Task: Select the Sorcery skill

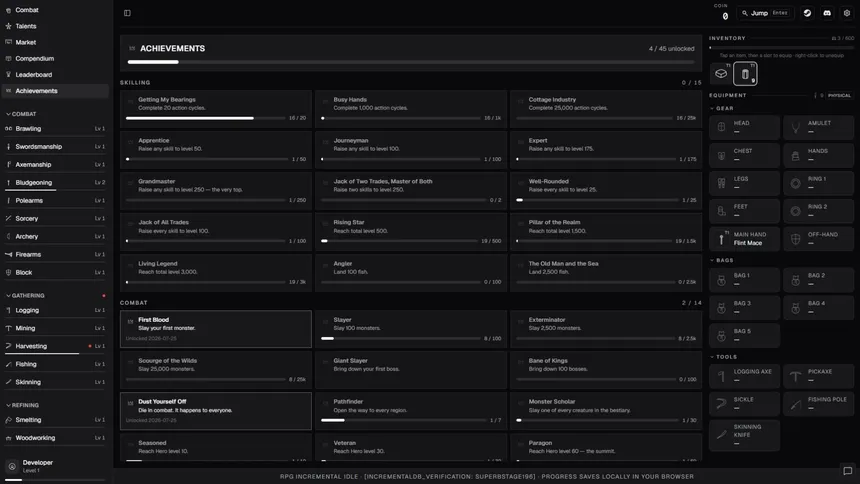Action: (55, 218)
